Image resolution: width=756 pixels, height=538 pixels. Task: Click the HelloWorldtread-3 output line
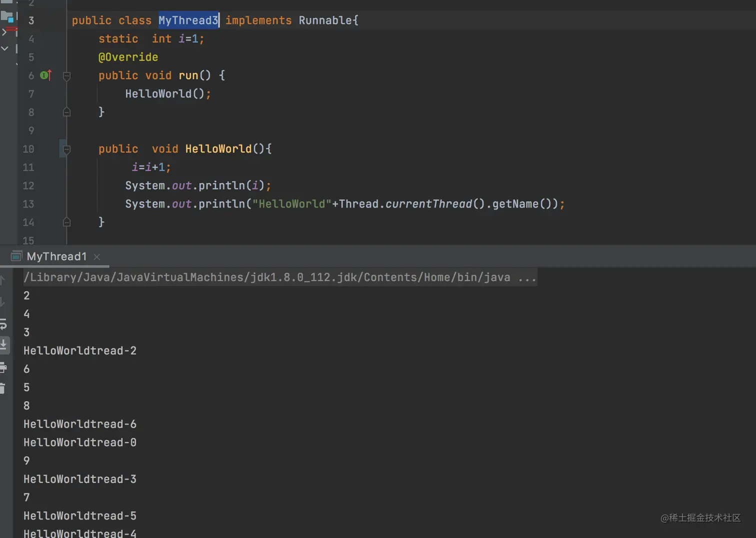tap(80, 479)
